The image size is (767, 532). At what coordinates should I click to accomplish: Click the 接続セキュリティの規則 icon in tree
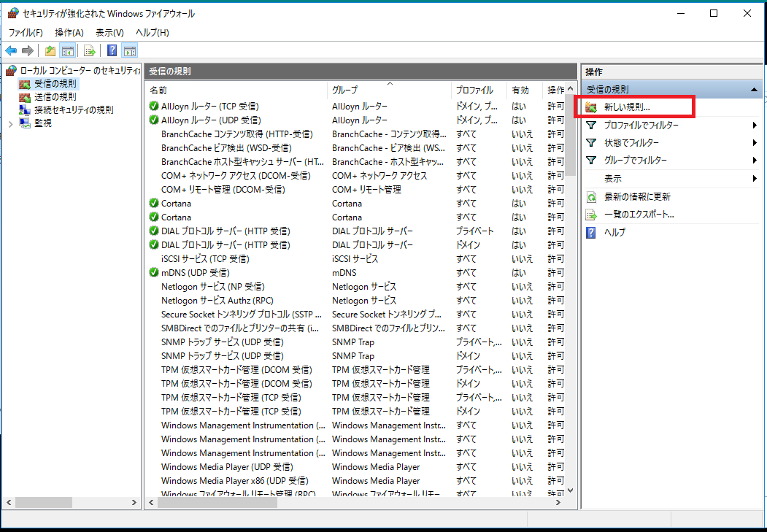[x=25, y=110]
